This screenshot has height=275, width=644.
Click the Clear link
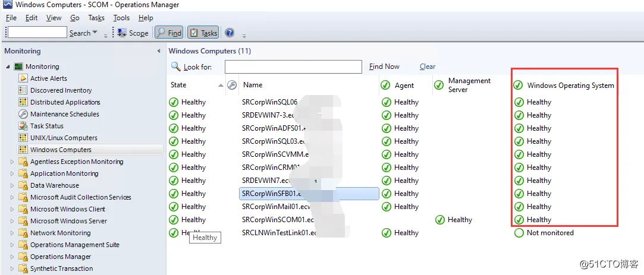(x=428, y=67)
